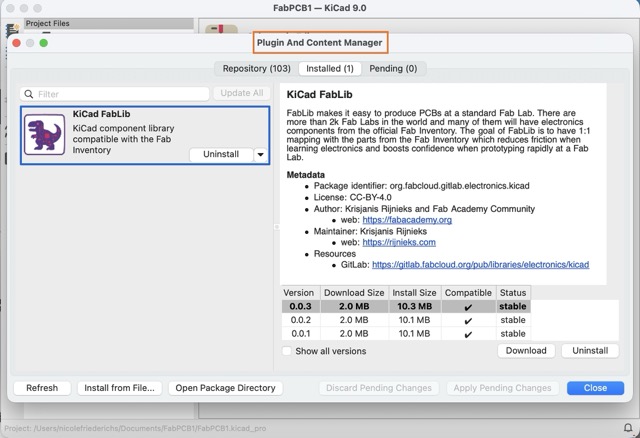Open the https://rijnieks.com link
This screenshot has width=640, height=438.
[399, 242]
